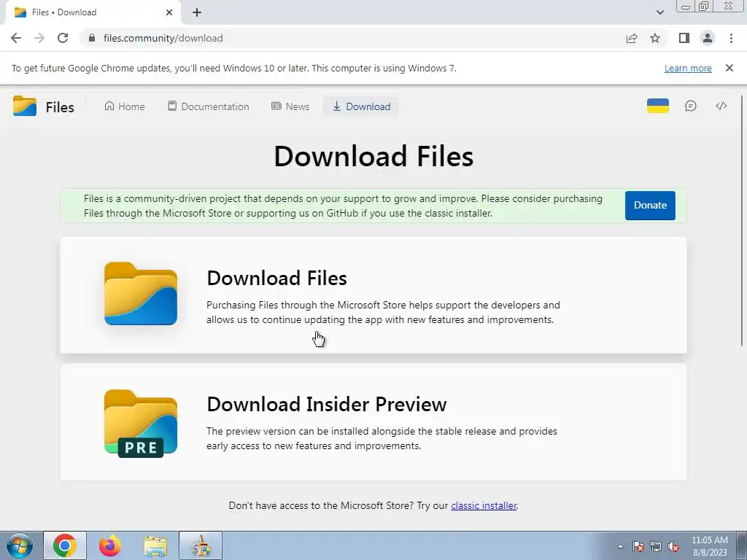This screenshot has width=747, height=560.
Task: Bookmark this page with star icon
Action: [655, 38]
